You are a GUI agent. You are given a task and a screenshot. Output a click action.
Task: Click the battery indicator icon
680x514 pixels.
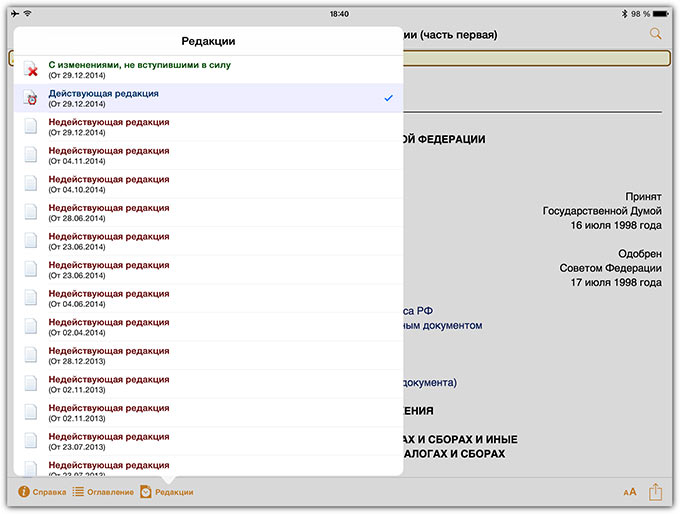661,14
